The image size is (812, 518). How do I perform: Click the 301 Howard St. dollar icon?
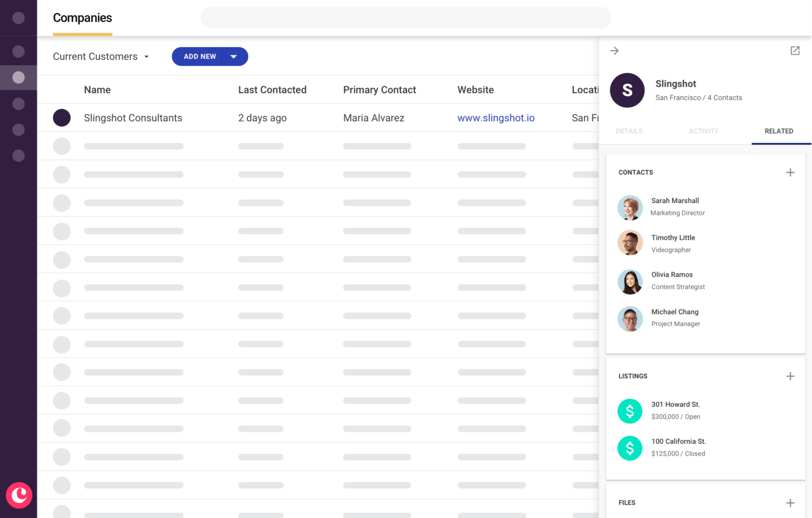click(x=630, y=411)
